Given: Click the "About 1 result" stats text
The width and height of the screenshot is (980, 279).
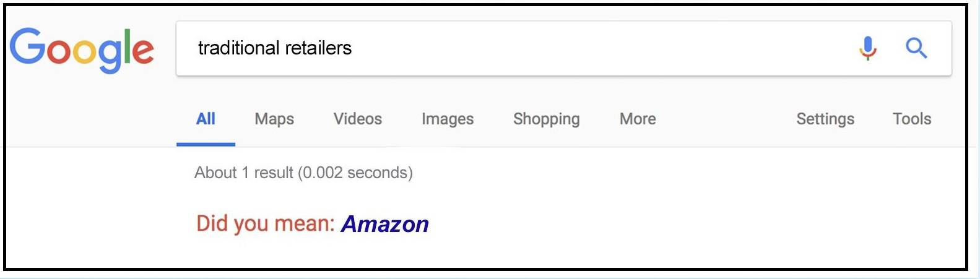Looking at the screenshot, I should pyautogui.click(x=244, y=173).
